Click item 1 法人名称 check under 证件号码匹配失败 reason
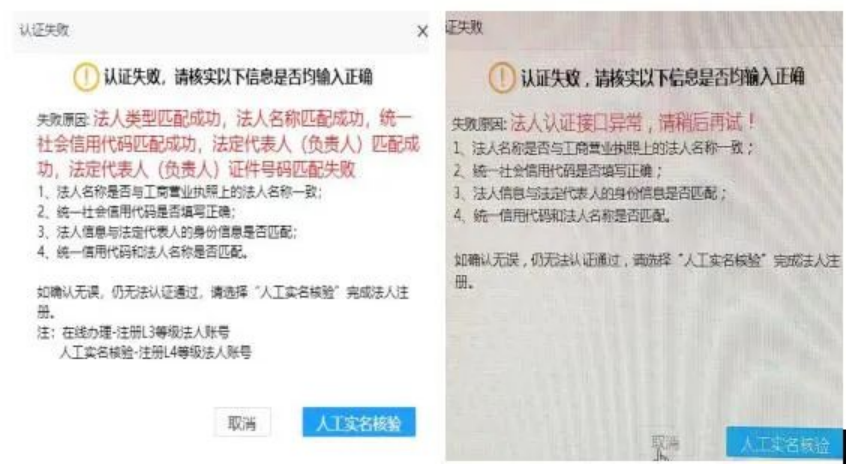The width and height of the screenshot is (849, 476). [x=179, y=192]
